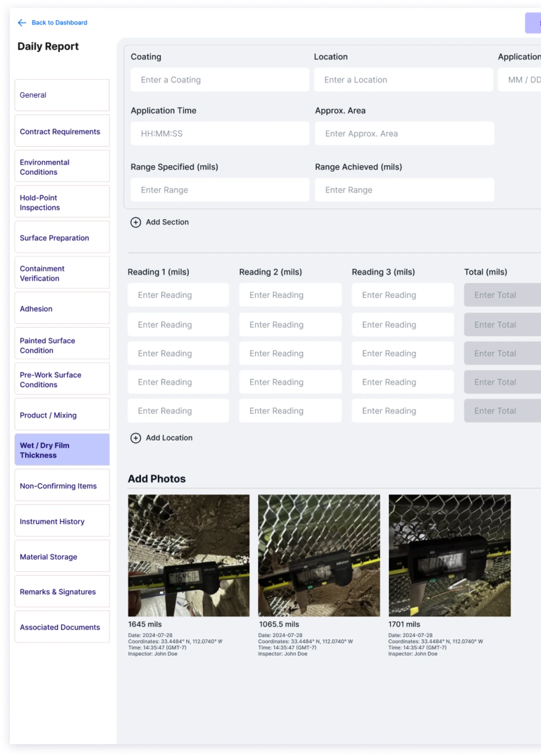Click first Reading 1 input field
The width and height of the screenshot is (541, 756).
(x=178, y=295)
